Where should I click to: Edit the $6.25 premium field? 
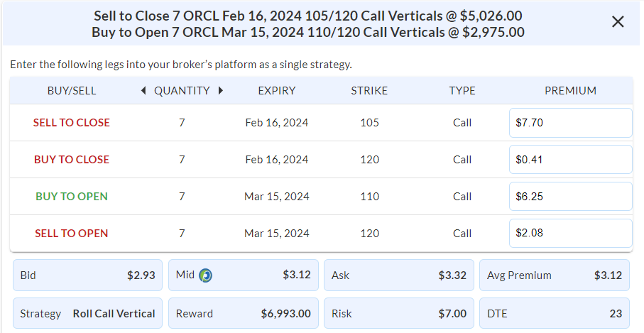click(570, 196)
